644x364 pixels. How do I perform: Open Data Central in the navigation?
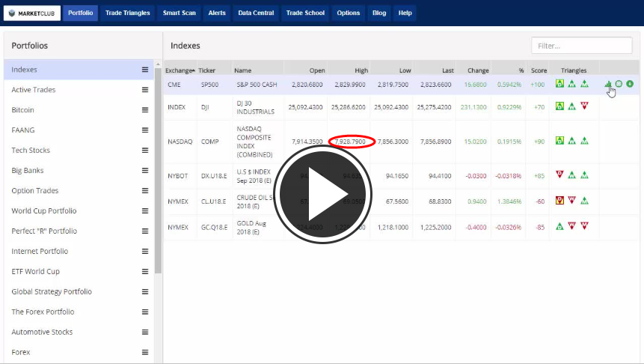click(x=256, y=13)
